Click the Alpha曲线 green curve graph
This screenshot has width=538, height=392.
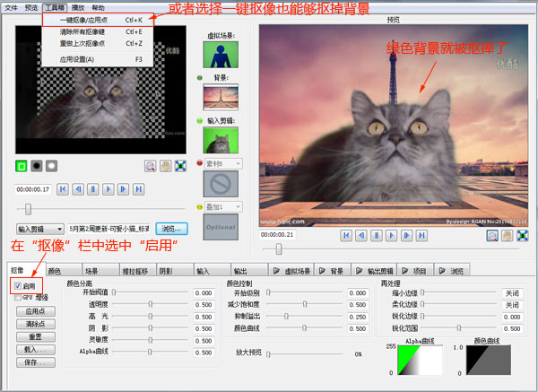point(420,360)
